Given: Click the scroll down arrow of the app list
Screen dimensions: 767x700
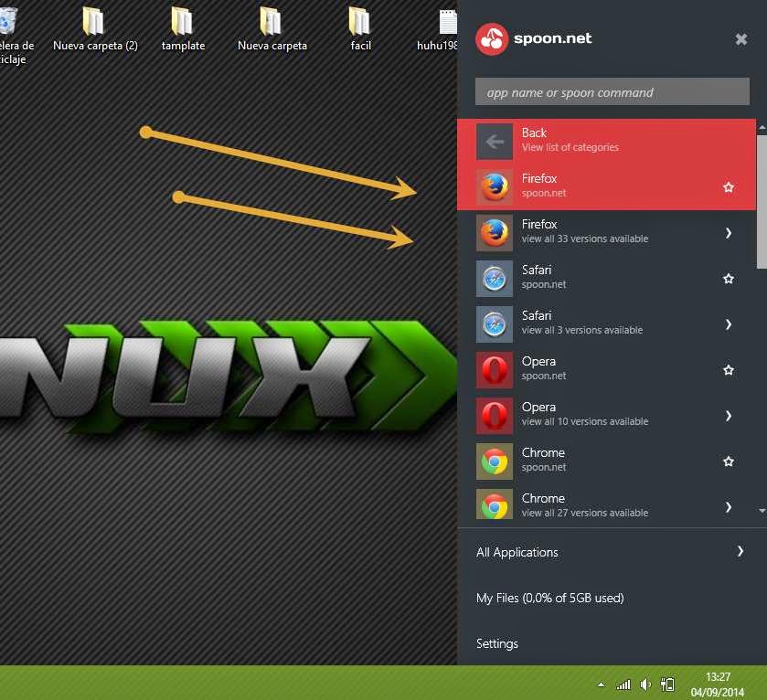Looking at the screenshot, I should click(762, 510).
